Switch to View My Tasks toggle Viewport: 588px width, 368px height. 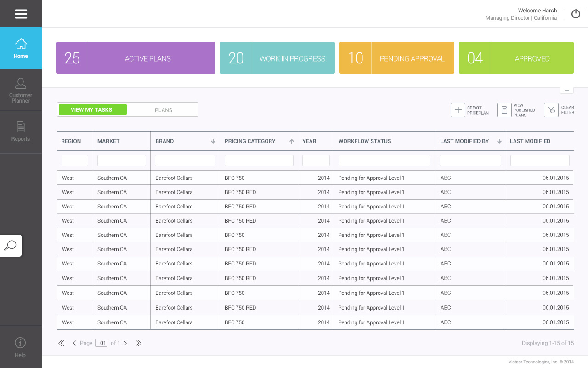pyautogui.click(x=92, y=110)
